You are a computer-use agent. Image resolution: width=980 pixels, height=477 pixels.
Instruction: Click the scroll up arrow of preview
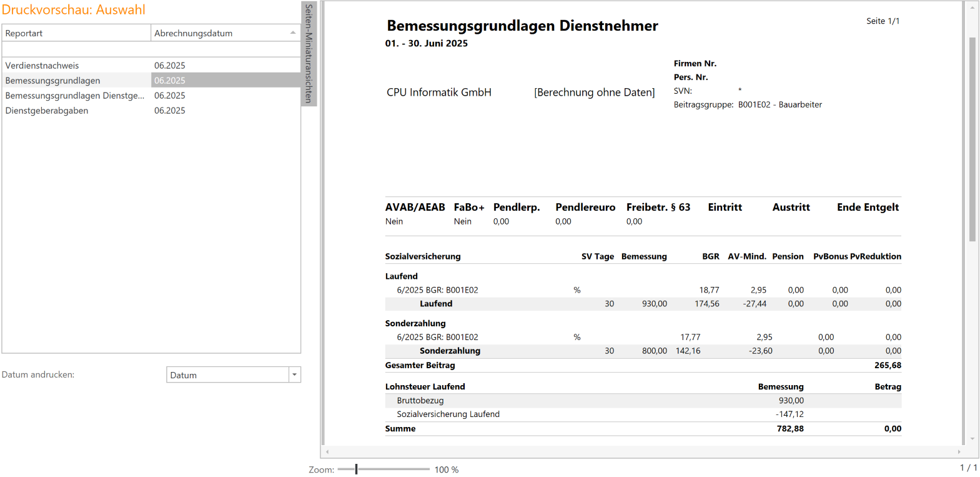pos(972,8)
